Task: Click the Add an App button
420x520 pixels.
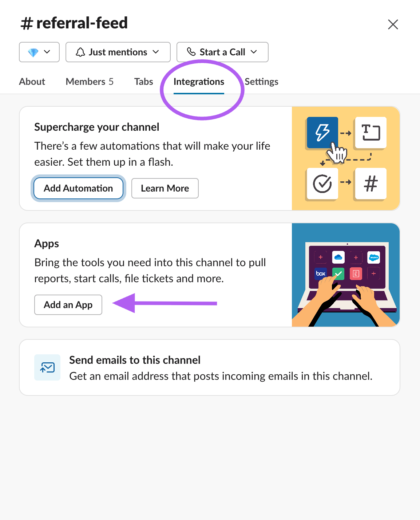Action: point(68,305)
